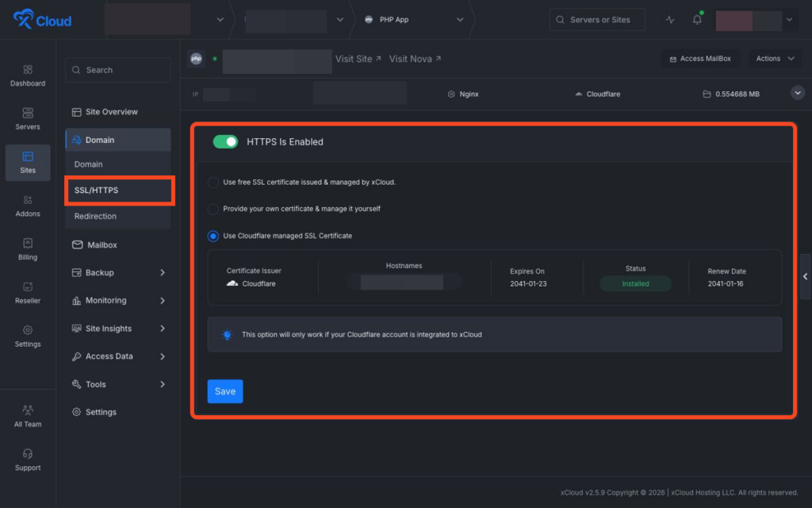Open the Reseller icon in sidebar
This screenshot has width=812, height=508.
[28, 287]
